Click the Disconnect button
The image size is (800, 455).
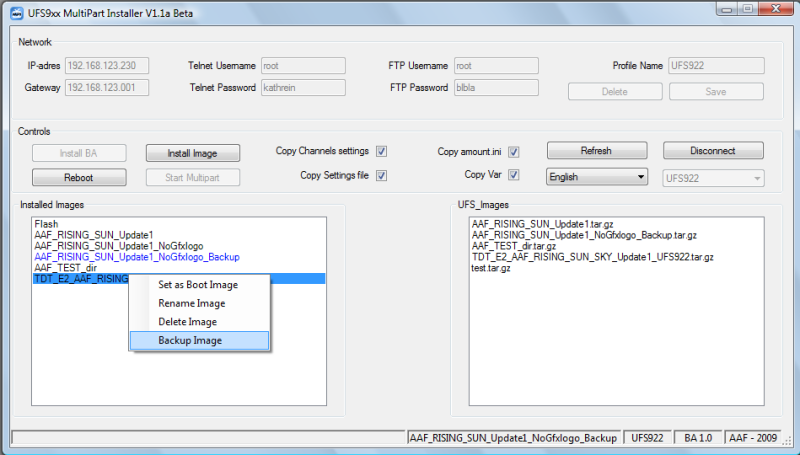pyautogui.click(x=713, y=151)
